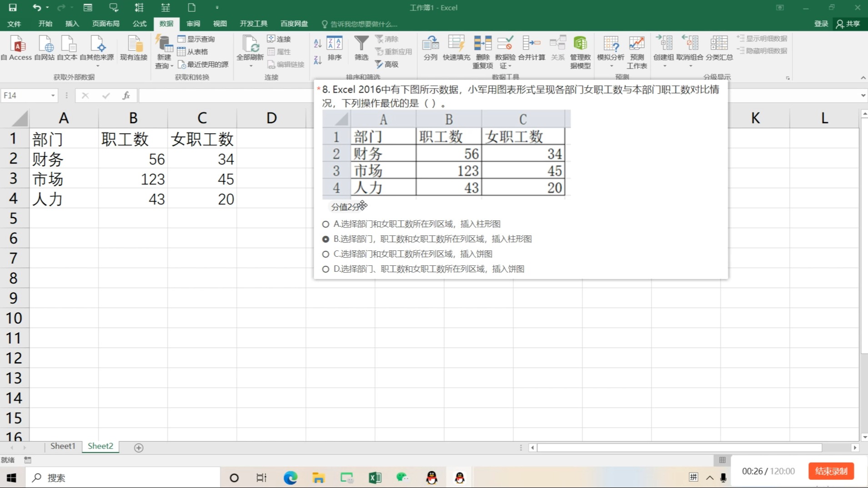Switch to Review (审阅) tab
868x488 pixels.
pyautogui.click(x=193, y=24)
